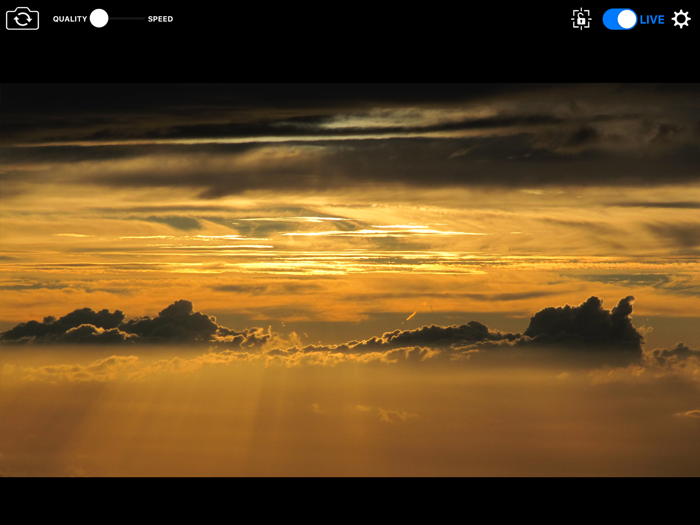The image size is (700, 525).
Task: Tap the bright white streak in sky center
Action: (384, 232)
